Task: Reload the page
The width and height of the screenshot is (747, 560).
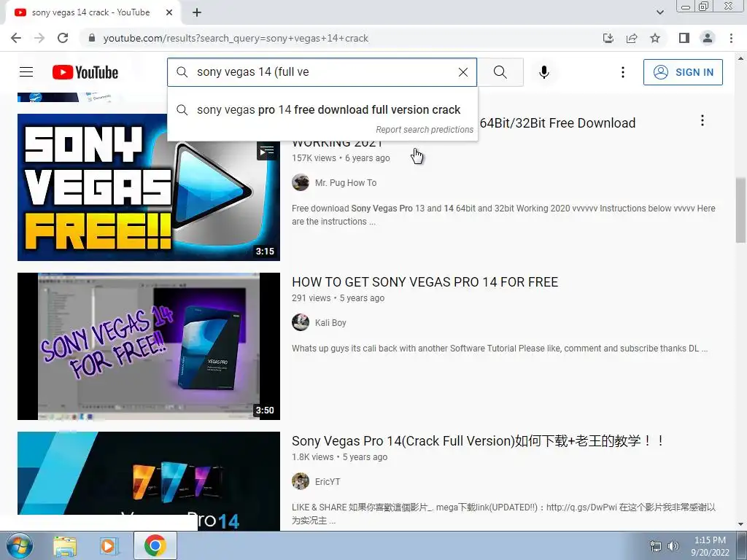Action: 63,38
